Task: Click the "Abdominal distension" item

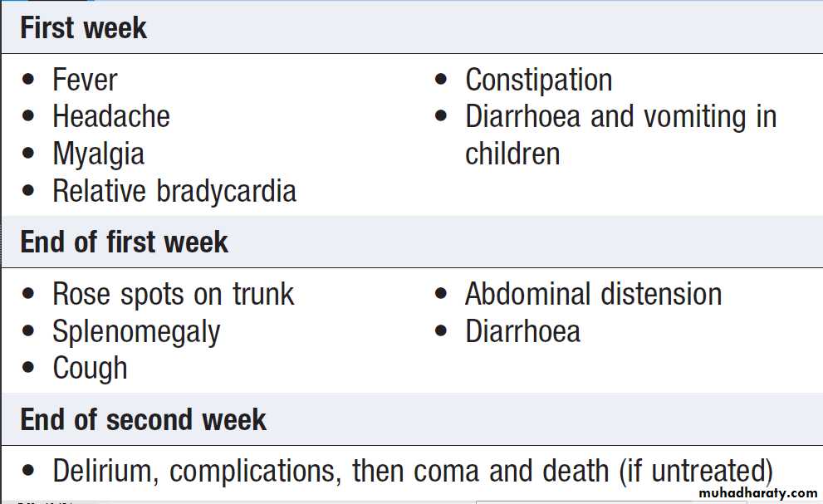Action: pos(593,295)
